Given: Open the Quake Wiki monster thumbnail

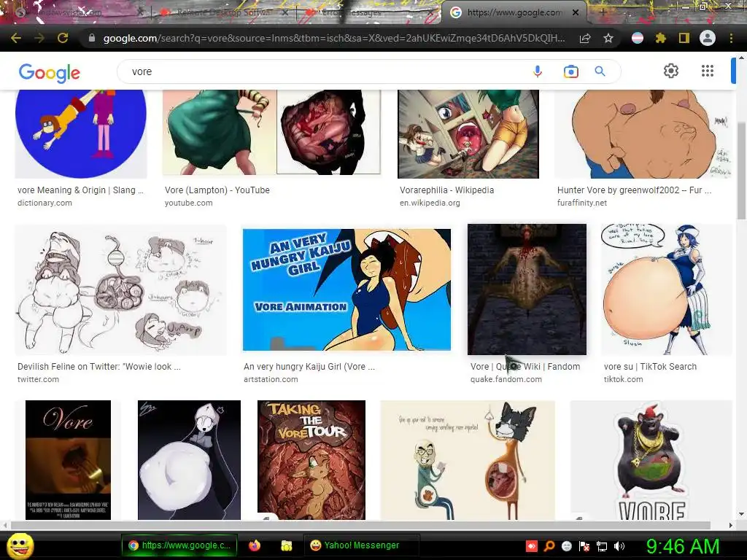Looking at the screenshot, I should click(x=527, y=289).
